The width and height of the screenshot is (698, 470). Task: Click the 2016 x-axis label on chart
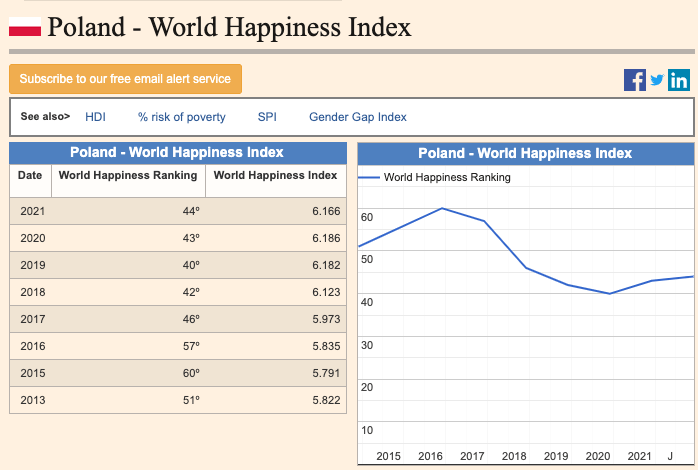pyautogui.click(x=430, y=456)
